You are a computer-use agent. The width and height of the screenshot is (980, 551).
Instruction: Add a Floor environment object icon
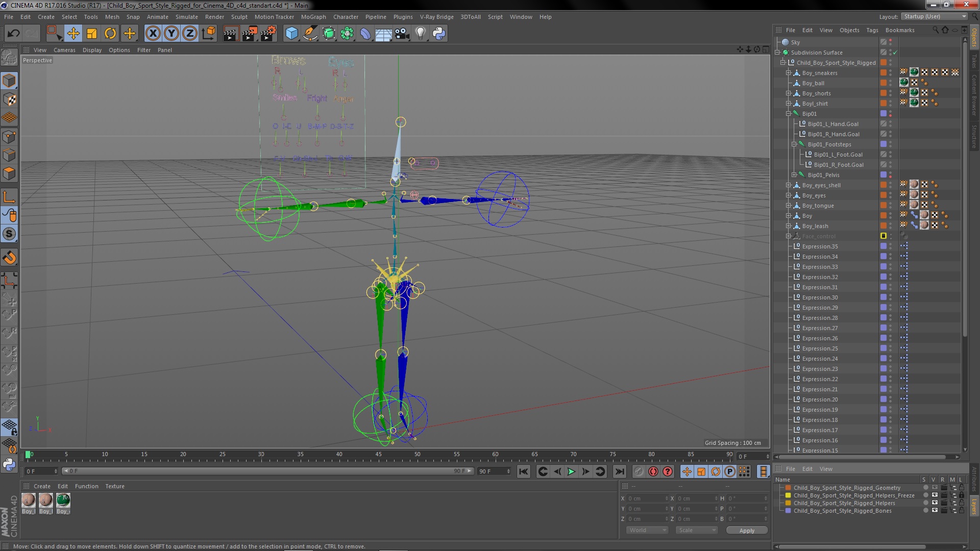384,34
